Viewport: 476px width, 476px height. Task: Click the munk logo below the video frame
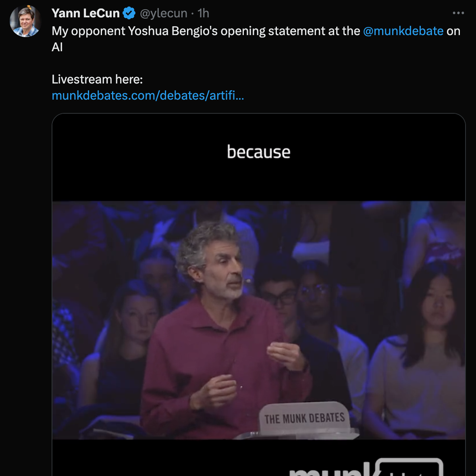(x=366, y=467)
